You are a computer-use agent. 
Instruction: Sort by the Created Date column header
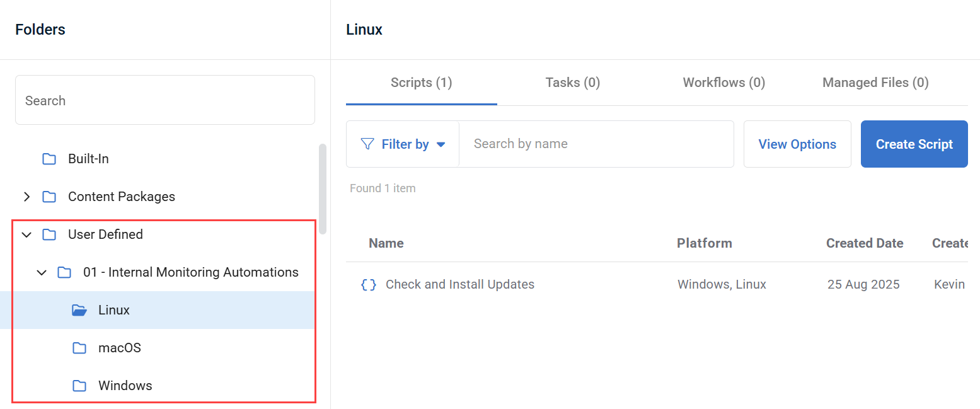pyautogui.click(x=865, y=243)
